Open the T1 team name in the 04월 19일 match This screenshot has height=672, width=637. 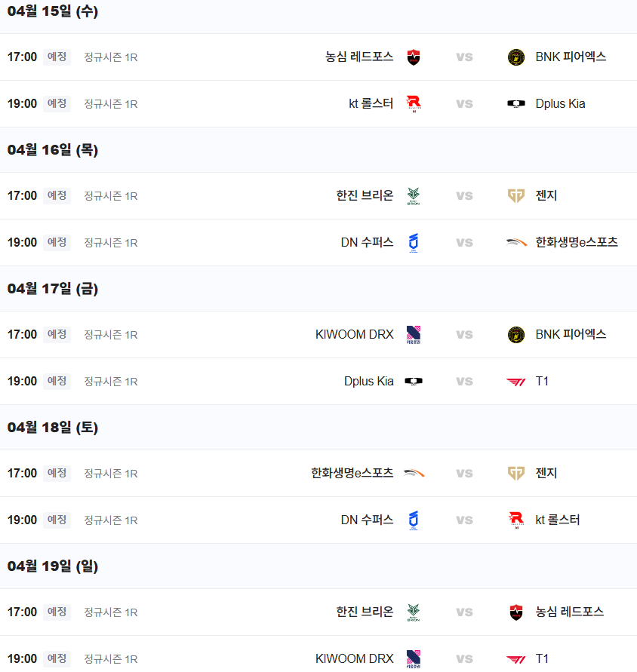542,659
